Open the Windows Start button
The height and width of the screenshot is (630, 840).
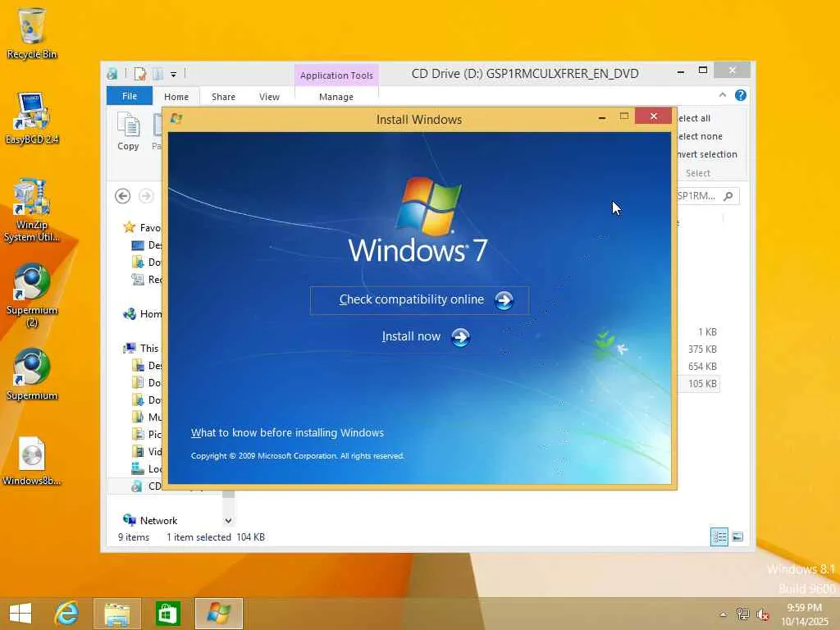pyautogui.click(x=21, y=614)
